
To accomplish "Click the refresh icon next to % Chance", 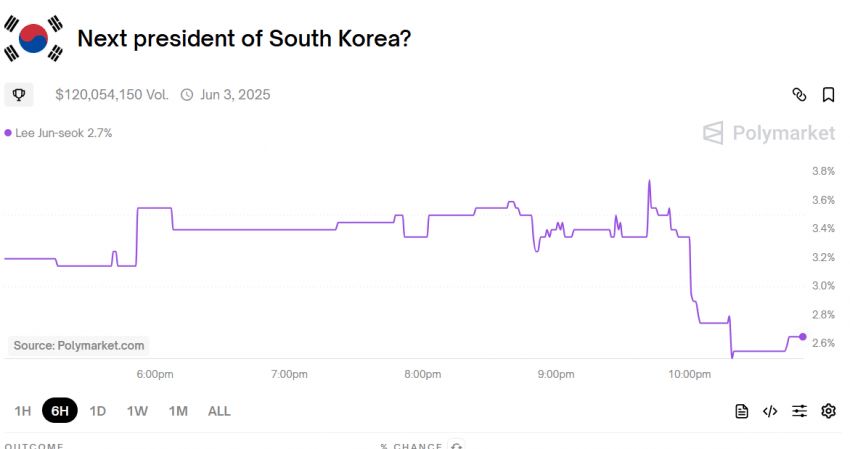I will [x=456, y=446].
